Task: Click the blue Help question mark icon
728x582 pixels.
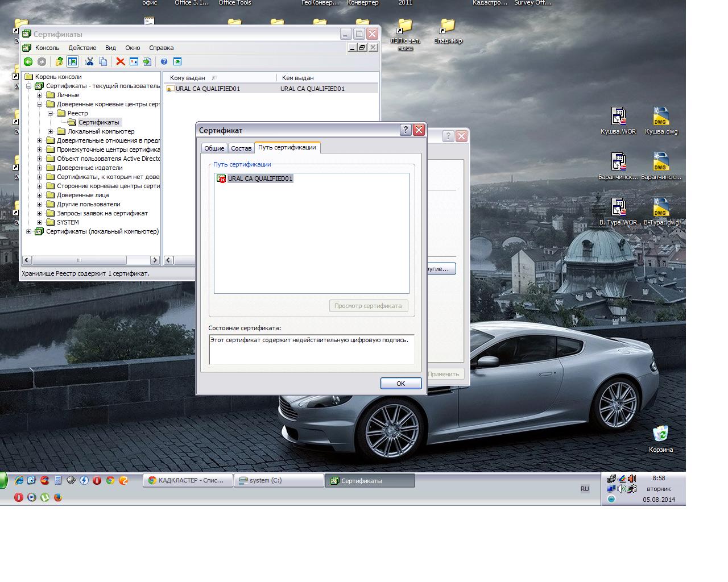Action: (x=164, y=62)
